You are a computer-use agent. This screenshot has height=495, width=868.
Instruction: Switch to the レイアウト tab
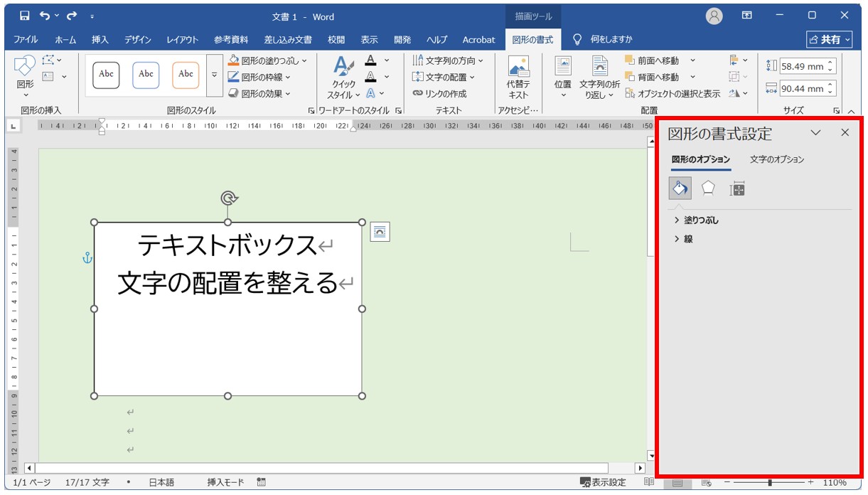tap(183, 39)
